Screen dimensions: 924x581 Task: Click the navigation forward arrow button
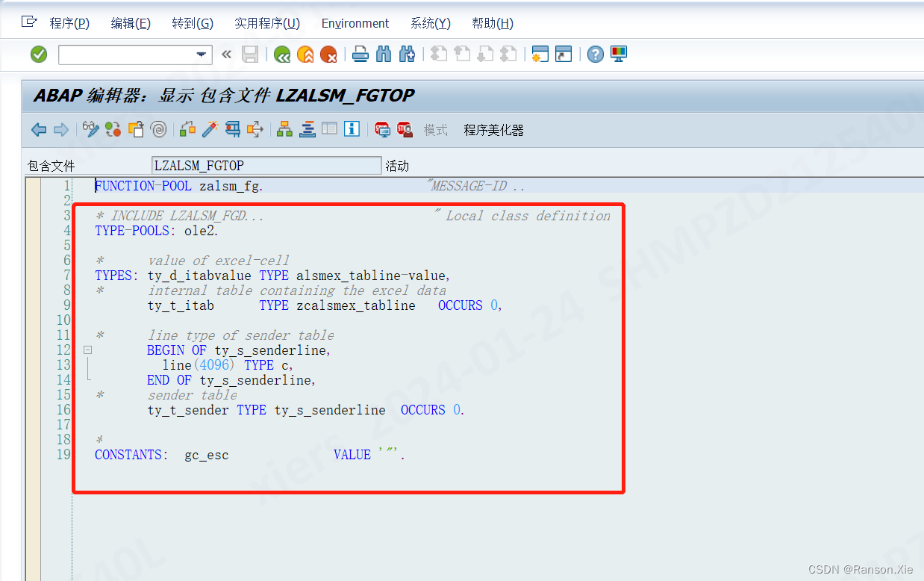pyautogui.click(x=60, y=129)
